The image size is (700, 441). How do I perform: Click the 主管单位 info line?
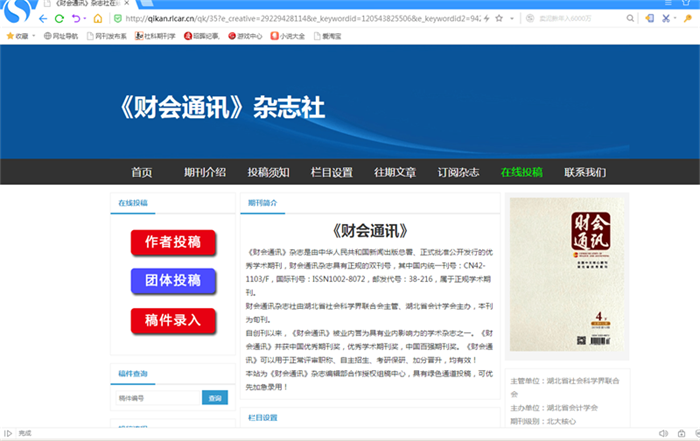coord(565,387)
